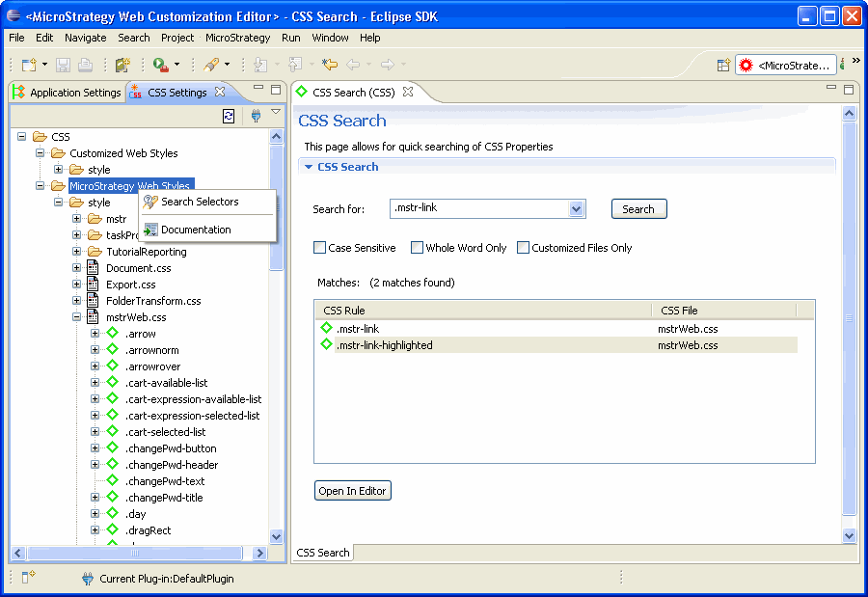Click the New wizard toolbar icon

coord(29,65)
